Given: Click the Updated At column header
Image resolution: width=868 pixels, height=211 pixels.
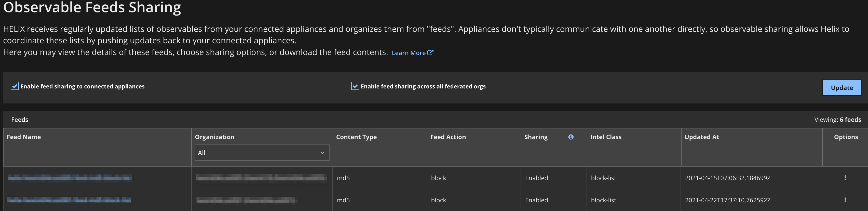Looking at the screenshot, I should (701, 137).
